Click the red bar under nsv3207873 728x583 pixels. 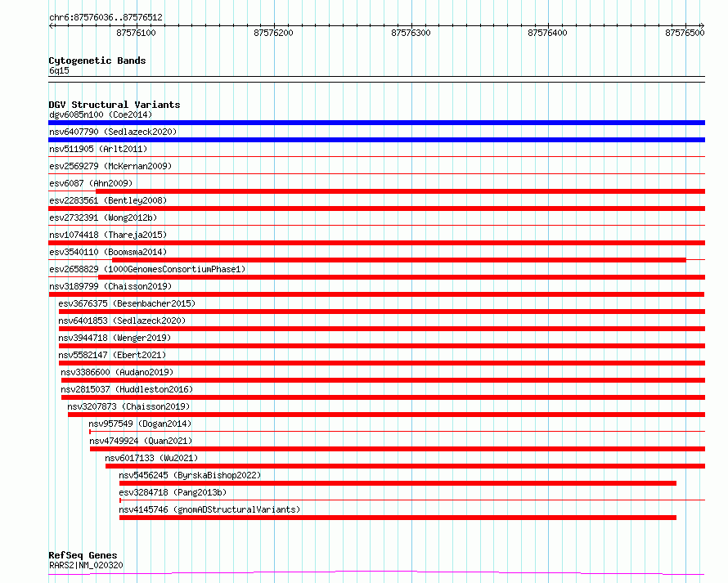tap(386, 415)
